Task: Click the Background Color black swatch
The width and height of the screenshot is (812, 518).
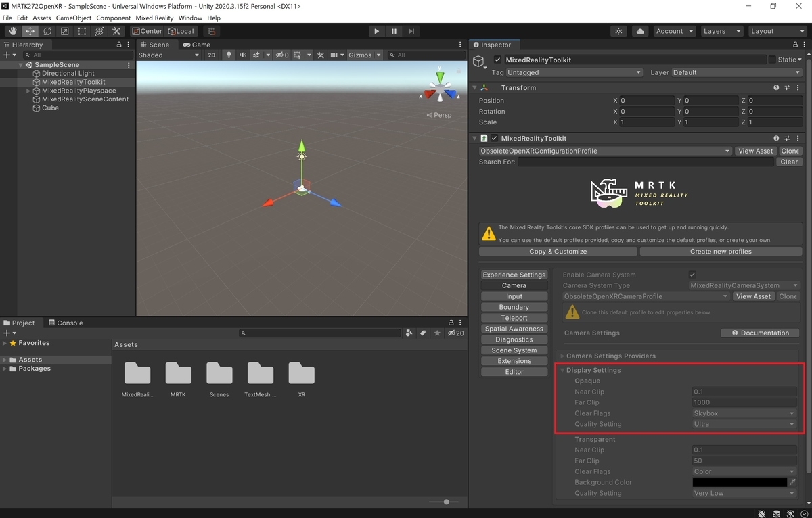Action: [740, 482]
